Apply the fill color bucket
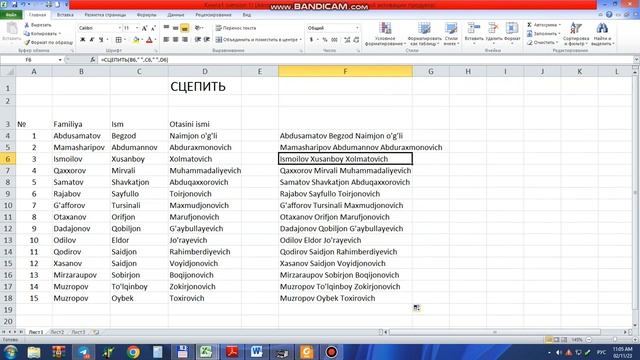Image resolution: width=640 pixels, height=360 pixels. click(x=136, y=40)
